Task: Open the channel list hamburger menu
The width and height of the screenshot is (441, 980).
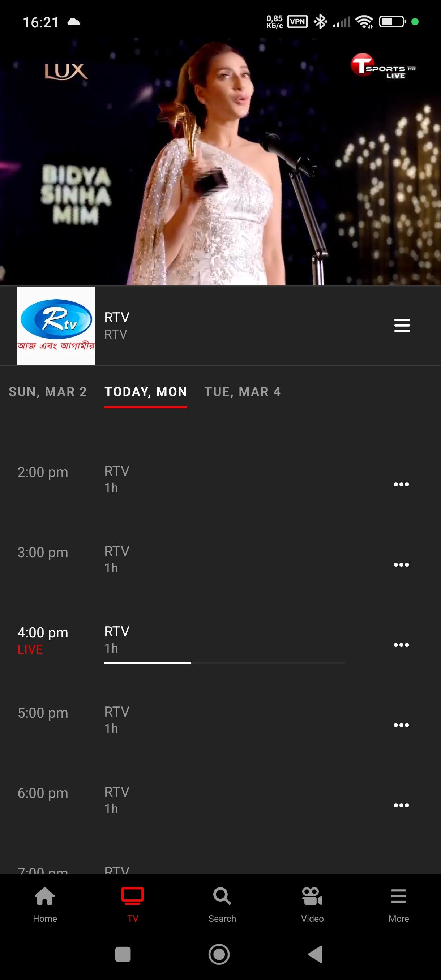Action: click(x=402, y=325)
